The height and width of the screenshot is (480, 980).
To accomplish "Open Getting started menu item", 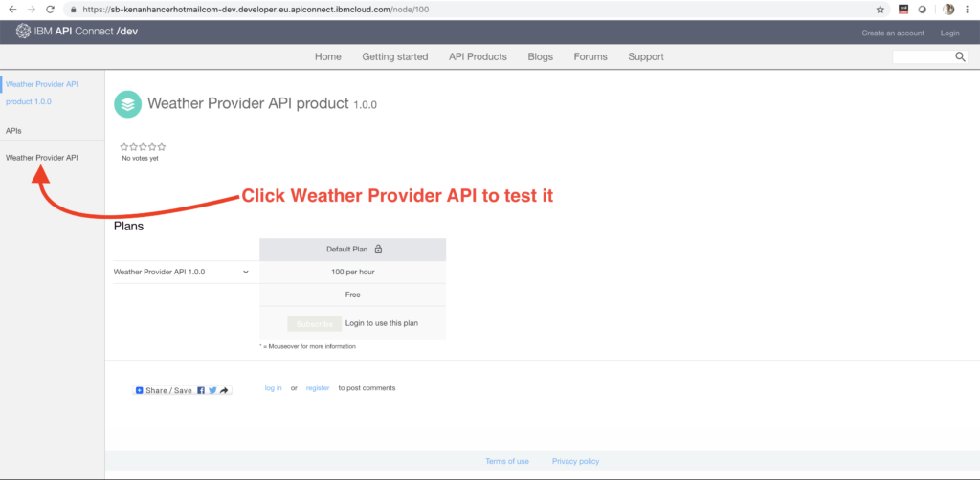I will (x=395, y=56).
